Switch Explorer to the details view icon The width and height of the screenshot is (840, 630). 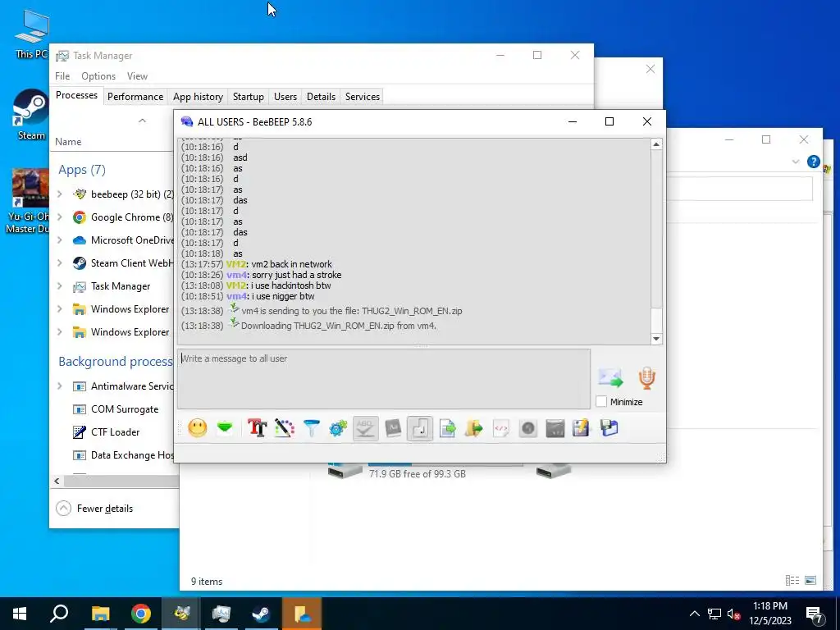pos(792,580)
